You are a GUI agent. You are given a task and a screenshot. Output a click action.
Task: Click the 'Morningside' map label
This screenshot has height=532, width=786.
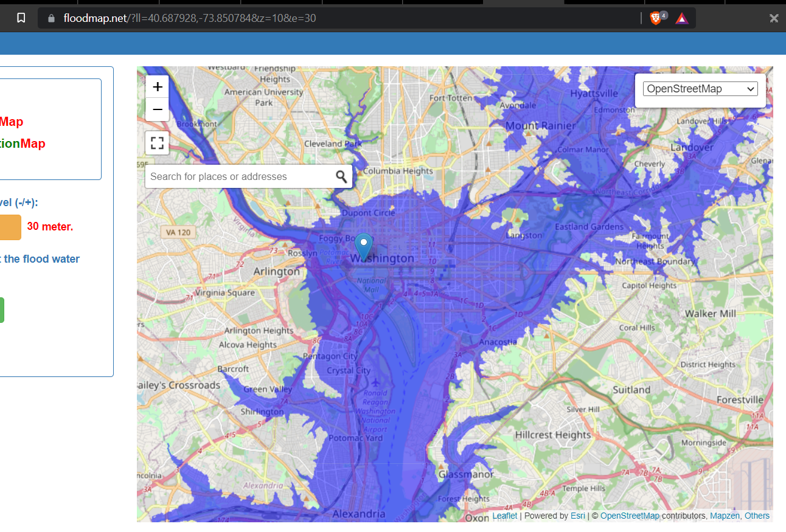(x=704, y=443)
